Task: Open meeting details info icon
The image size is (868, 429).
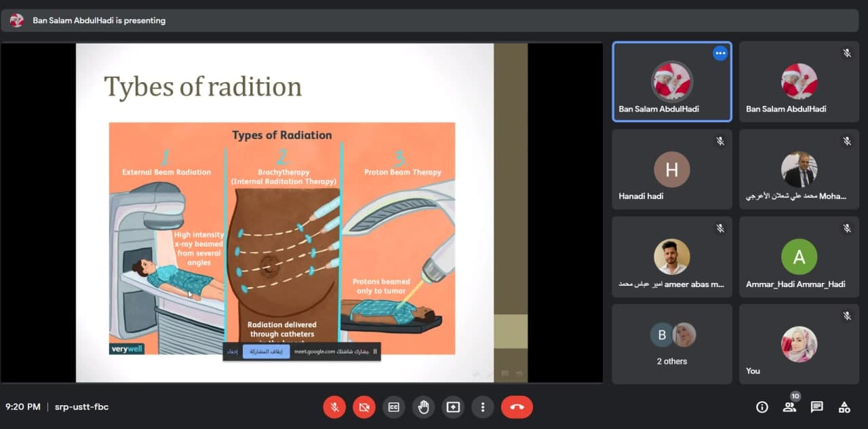Action: [x=762, y=407]
